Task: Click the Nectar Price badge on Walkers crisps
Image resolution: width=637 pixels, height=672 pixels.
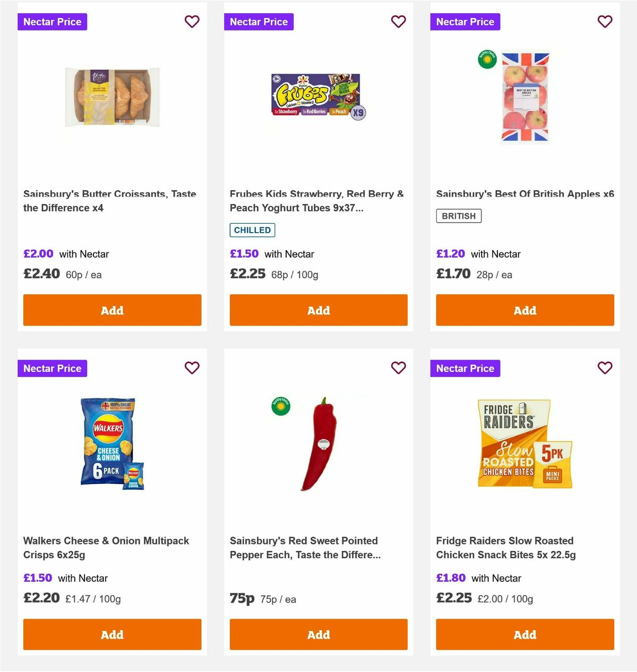Action: click(x=52, y=368)
